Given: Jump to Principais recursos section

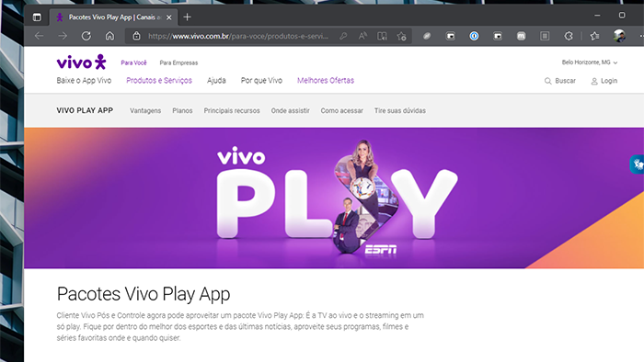Looking at the screenshot, I should coord(232,110).
